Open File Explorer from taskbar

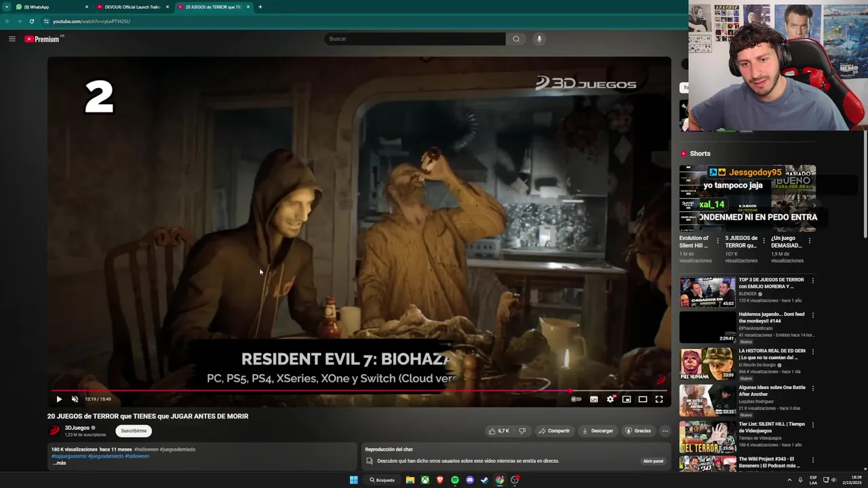(x=410, y=480)
